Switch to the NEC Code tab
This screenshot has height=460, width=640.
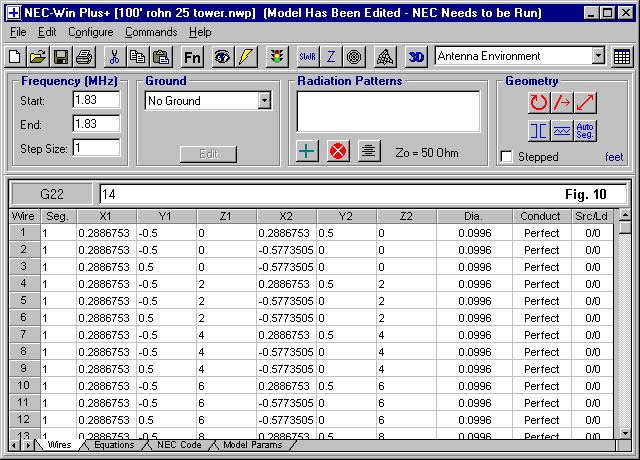click(x=178, y=445)
